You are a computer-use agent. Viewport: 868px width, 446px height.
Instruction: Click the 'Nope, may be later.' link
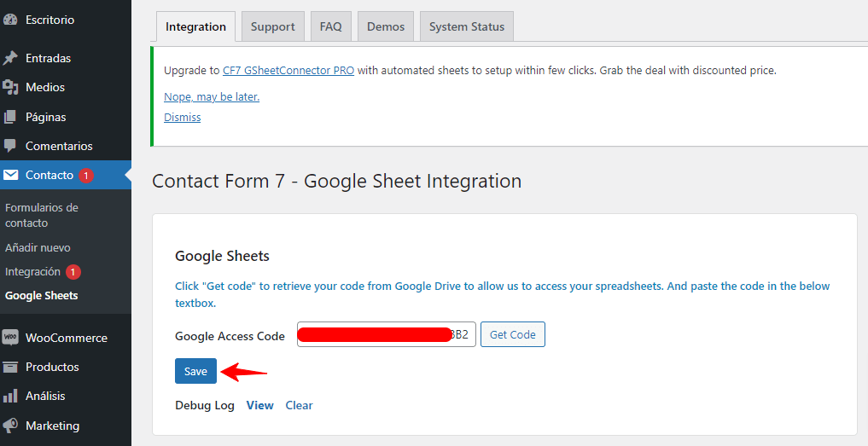tap(212, 97)
